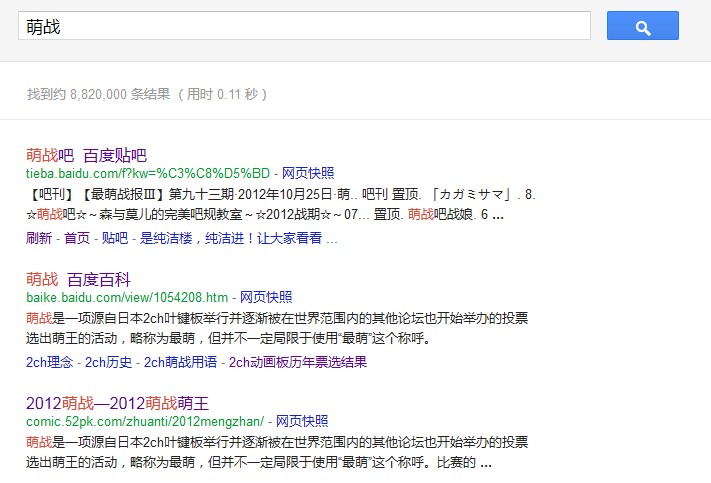Focus the search box containing 萌战

(x=304, y=26)
